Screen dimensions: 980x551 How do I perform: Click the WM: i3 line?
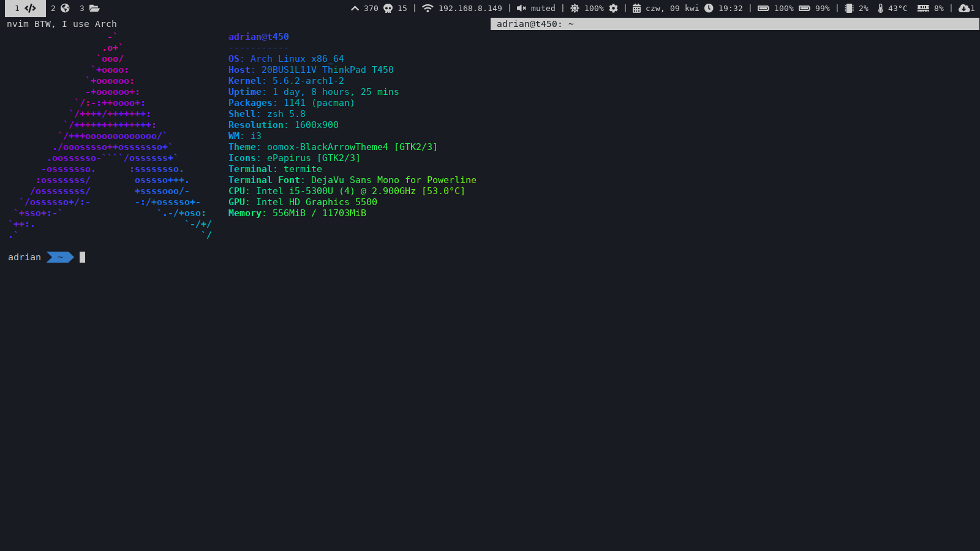(245, 136)
